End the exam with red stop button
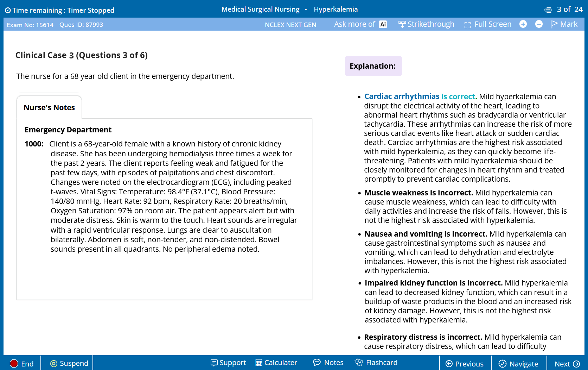The width and height of the screenshot is (588, 370). pos(21,364)
